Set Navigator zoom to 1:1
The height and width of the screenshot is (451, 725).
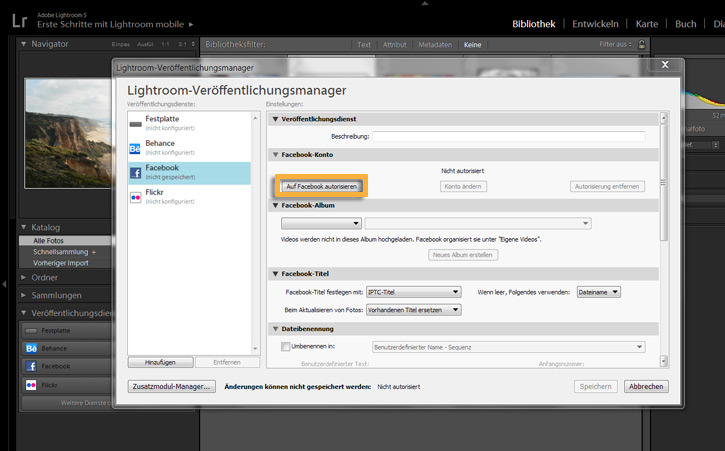(x=165, y=44)
